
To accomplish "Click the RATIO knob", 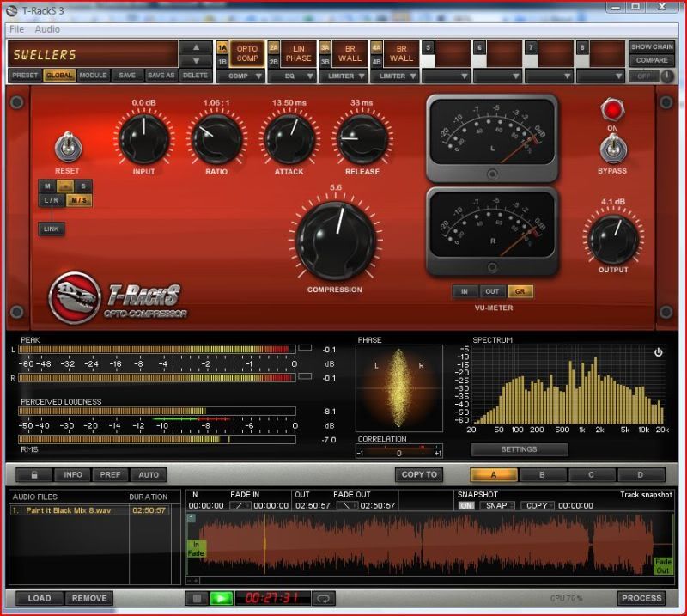I will [x=216, y=140].
